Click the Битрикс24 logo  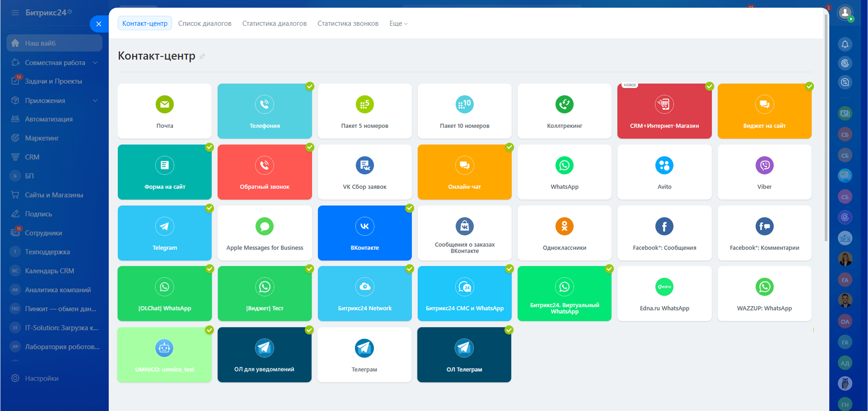[x=48, y=13]
